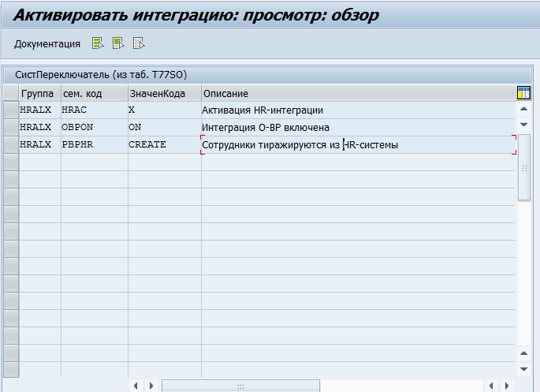Select the row marker for HRAC row
The width and height of the screenshot is (540, 392).
pyautogui.click(x=11, y=110)
